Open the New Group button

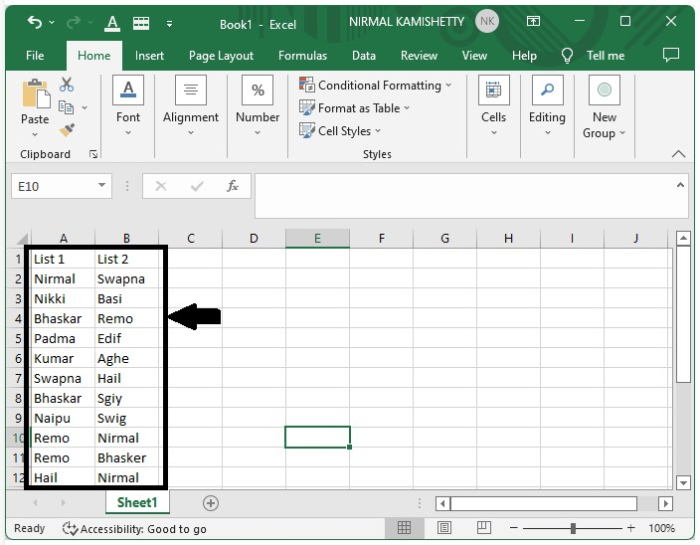tap(604, 107)
